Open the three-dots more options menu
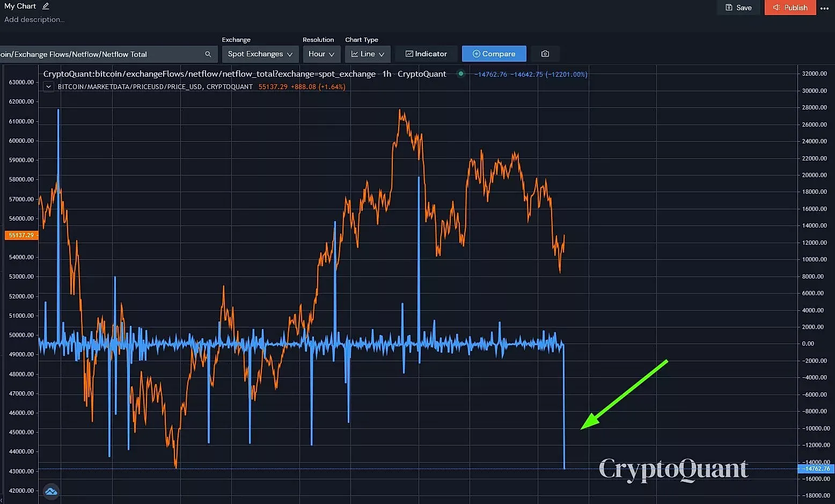 pos(825,8)
